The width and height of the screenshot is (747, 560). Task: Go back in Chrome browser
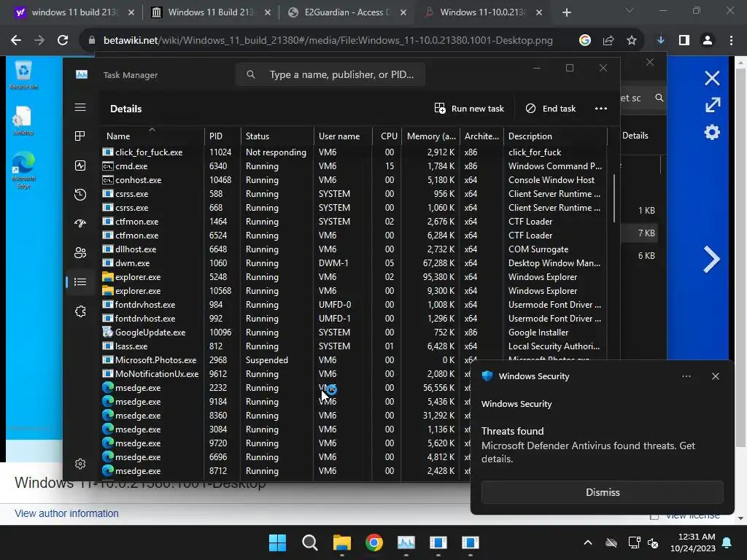(x=16, y=41)
